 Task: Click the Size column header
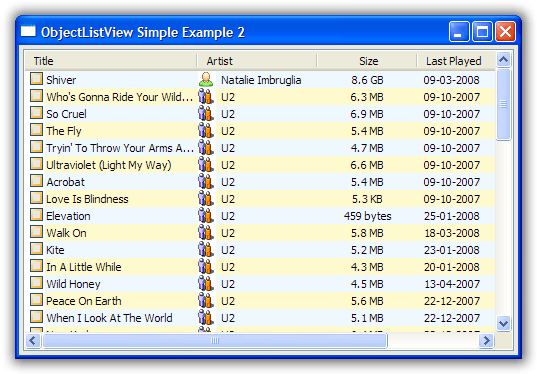pyautogui.click(x=367, y=61)
